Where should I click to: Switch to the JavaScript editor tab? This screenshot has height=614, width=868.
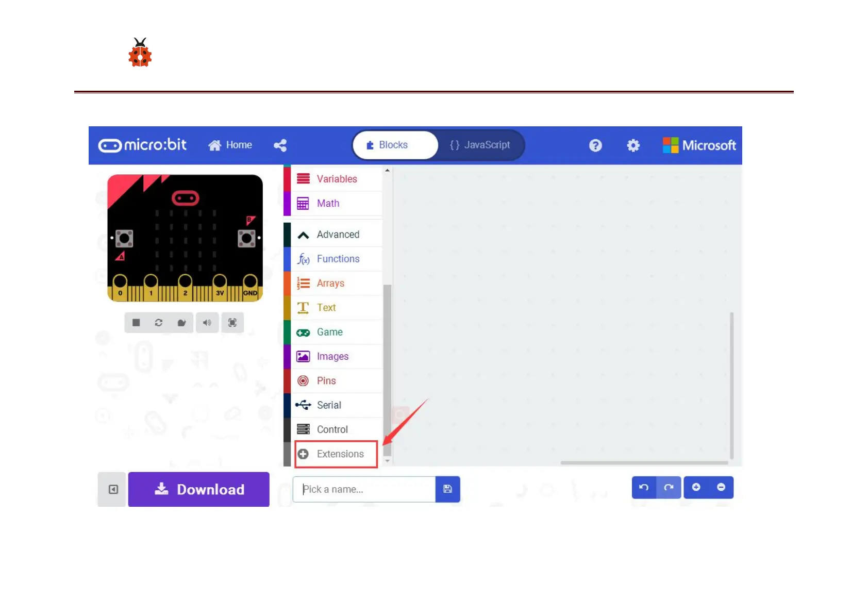click(x=480, y=145)
